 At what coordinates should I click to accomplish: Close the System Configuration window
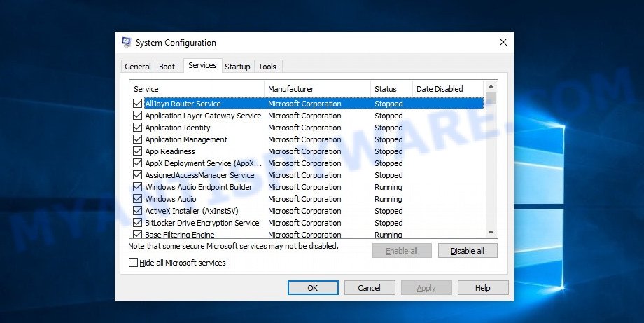pyautogui.click(x=503, y=42)
